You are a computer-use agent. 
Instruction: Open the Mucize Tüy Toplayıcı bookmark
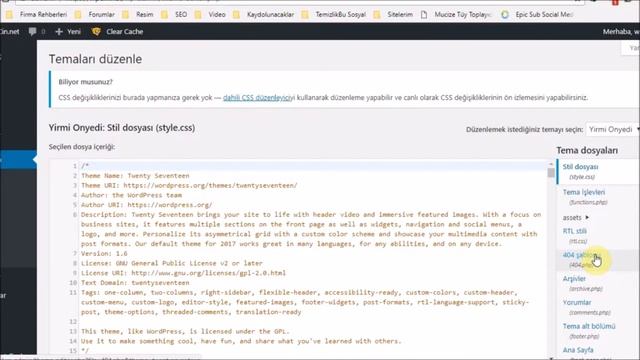click(456, 15)
